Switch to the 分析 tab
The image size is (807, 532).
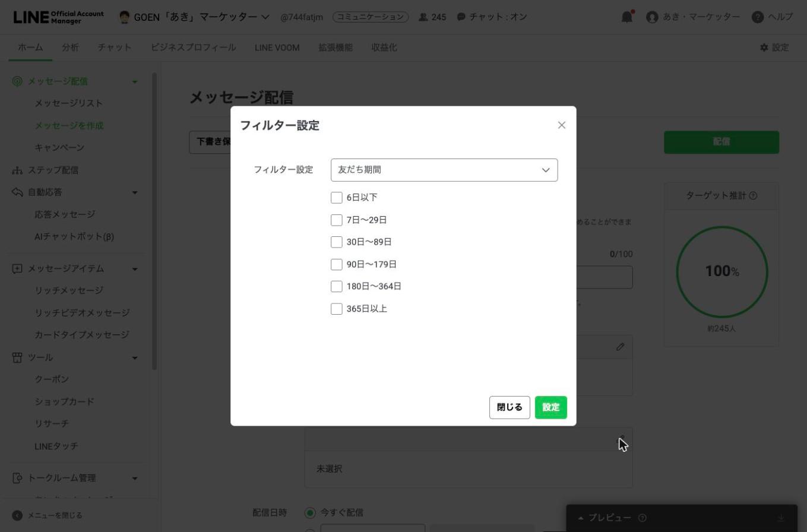(70, 47)
